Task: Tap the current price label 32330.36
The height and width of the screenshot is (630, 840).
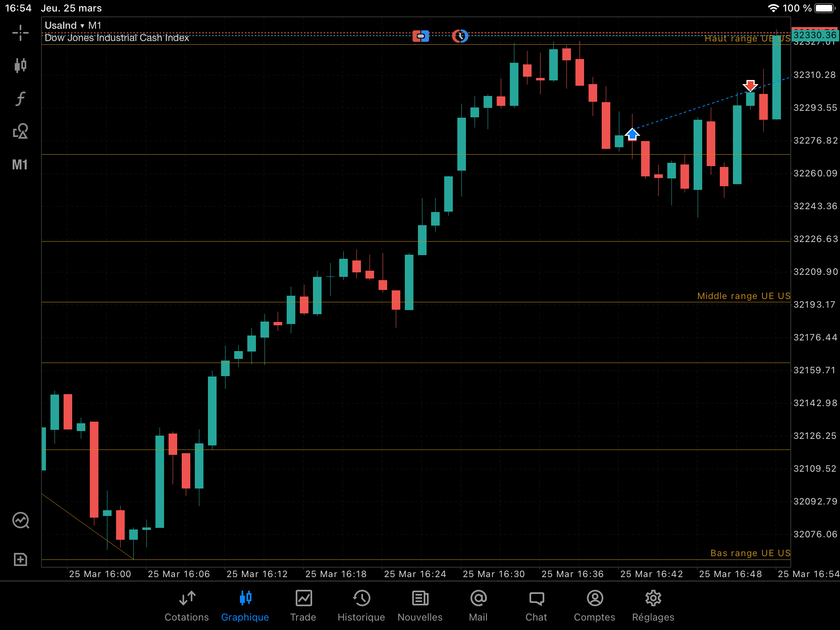Action: click(x=815, y=35)
